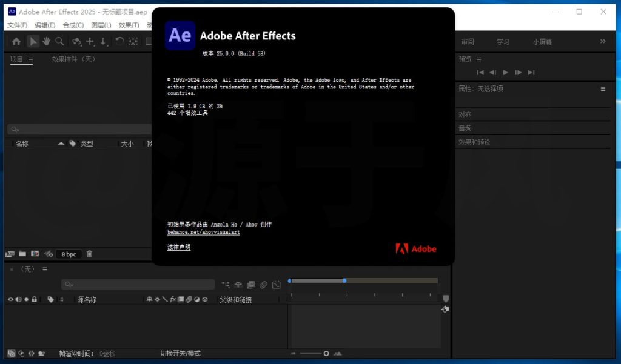Toggle 3D layer cube column header
Viewport: 621px width, 364px height.
point(205,300)
